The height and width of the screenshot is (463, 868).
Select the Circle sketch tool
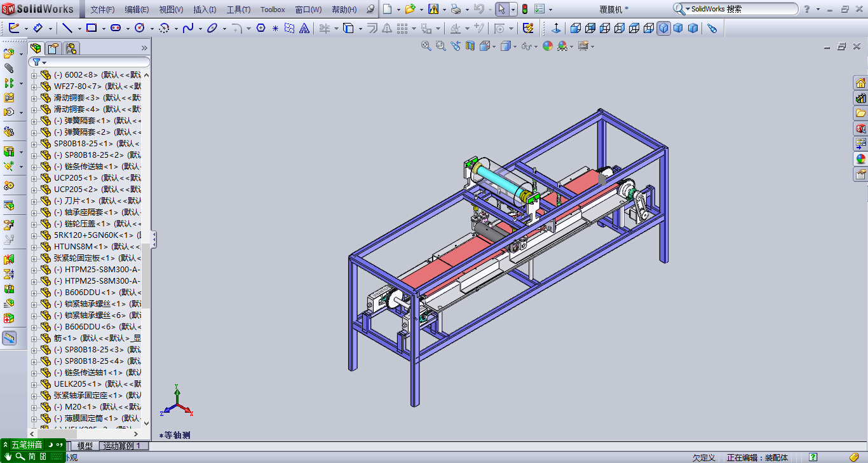139,28
